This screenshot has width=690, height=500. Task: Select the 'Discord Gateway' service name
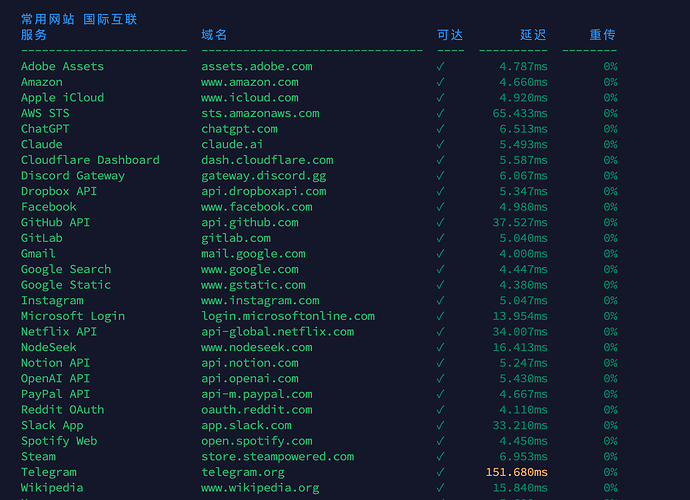[73, 176]
